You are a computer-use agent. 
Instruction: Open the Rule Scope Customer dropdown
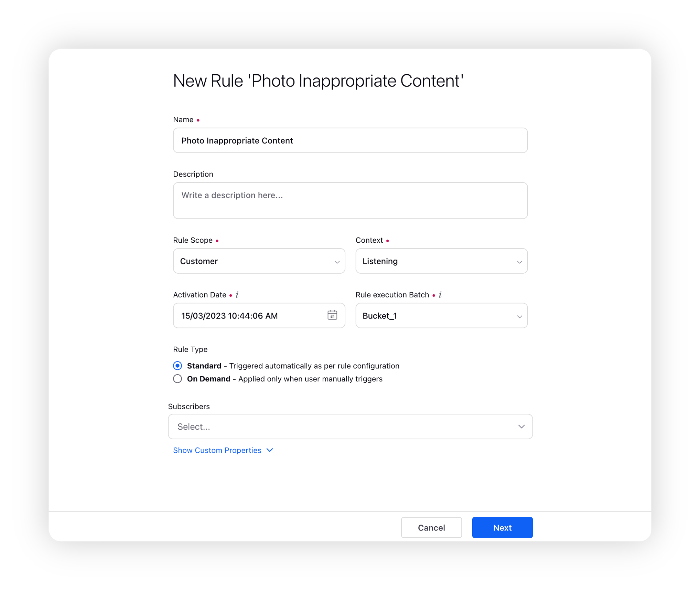pos(259,261)
